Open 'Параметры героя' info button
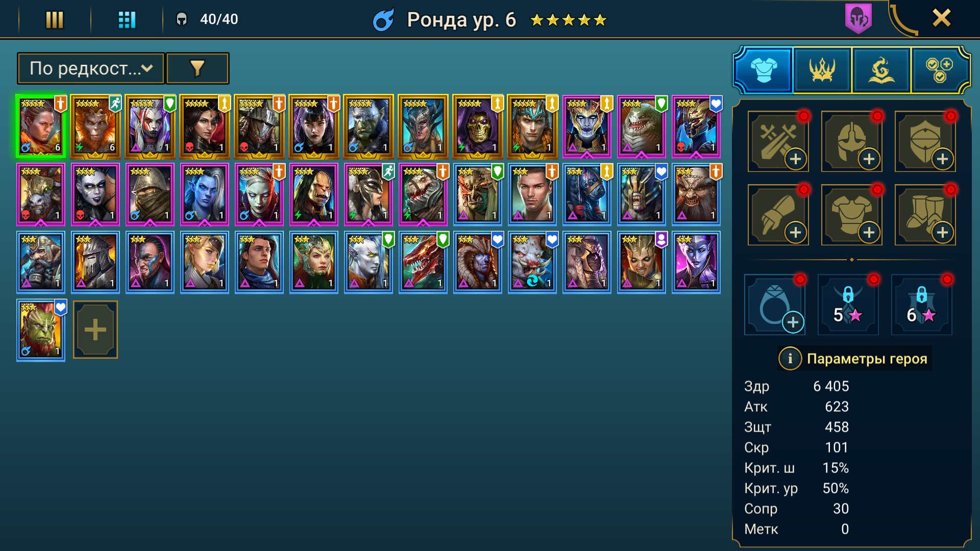This screenshot has height=551, width=980. pos(790,359)
